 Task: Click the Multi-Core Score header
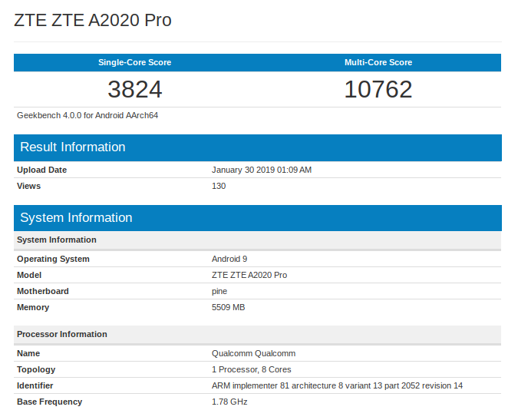378,62
